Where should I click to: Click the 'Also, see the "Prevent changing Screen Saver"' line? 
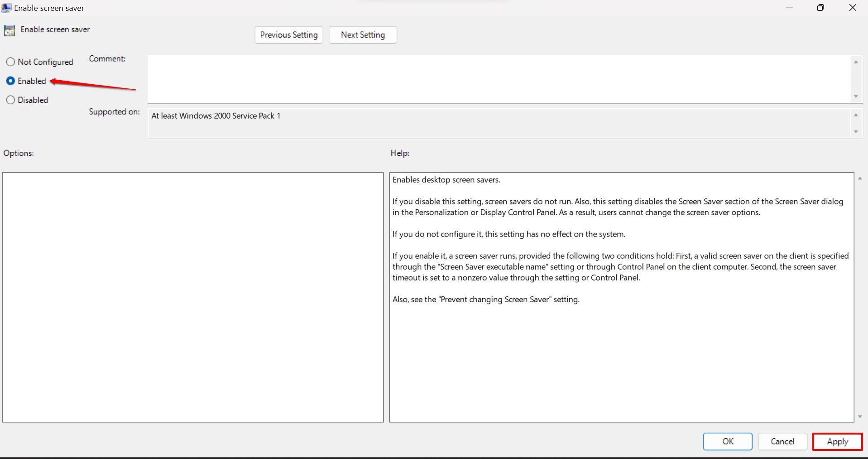pos(486,300)
